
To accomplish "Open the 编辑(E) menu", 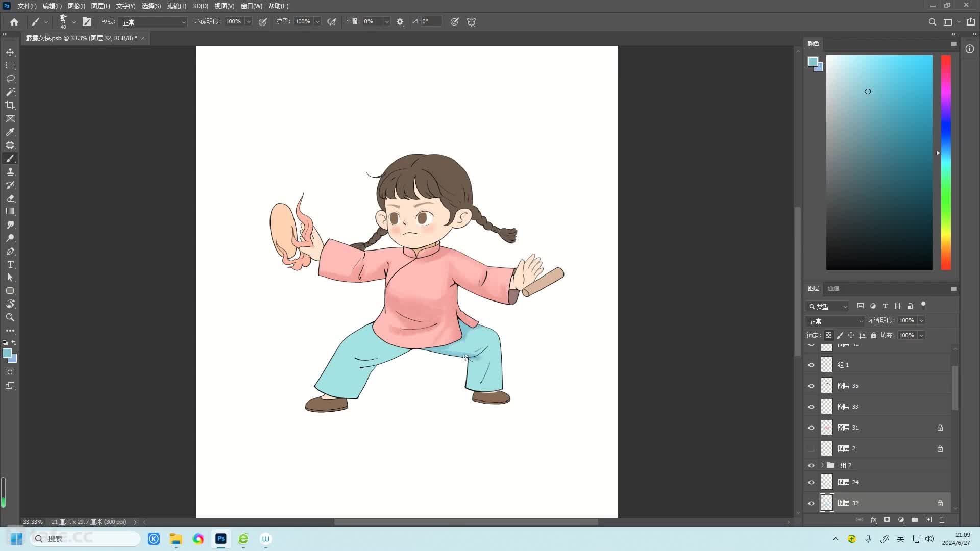I will (52, 6).
